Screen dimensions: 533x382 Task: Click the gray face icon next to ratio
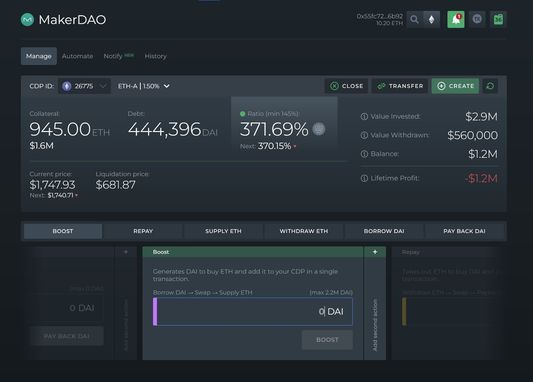tap(319, 129)
